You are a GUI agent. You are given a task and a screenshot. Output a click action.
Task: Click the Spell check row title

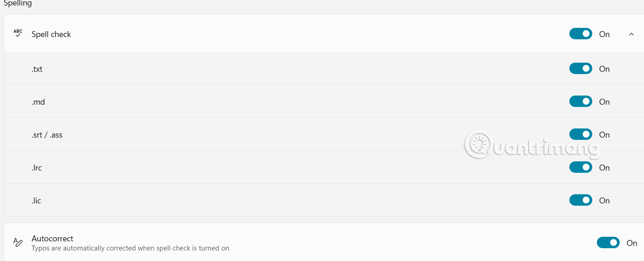[x=51, y=34]
